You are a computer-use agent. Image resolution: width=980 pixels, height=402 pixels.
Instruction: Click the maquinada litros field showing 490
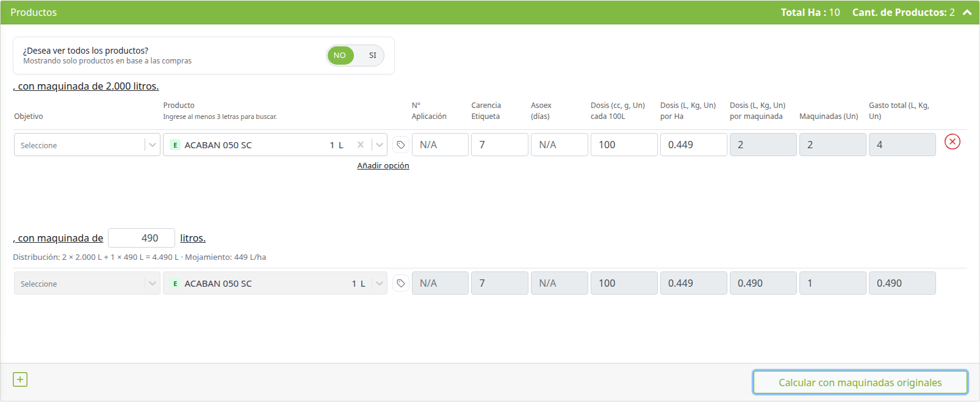point(142,238)
